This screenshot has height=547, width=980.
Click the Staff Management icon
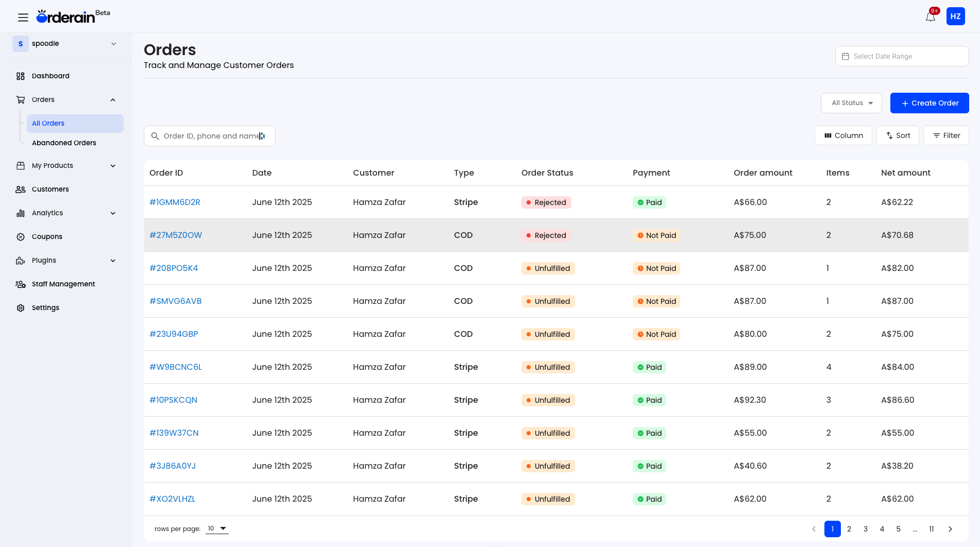pos(21,284)
